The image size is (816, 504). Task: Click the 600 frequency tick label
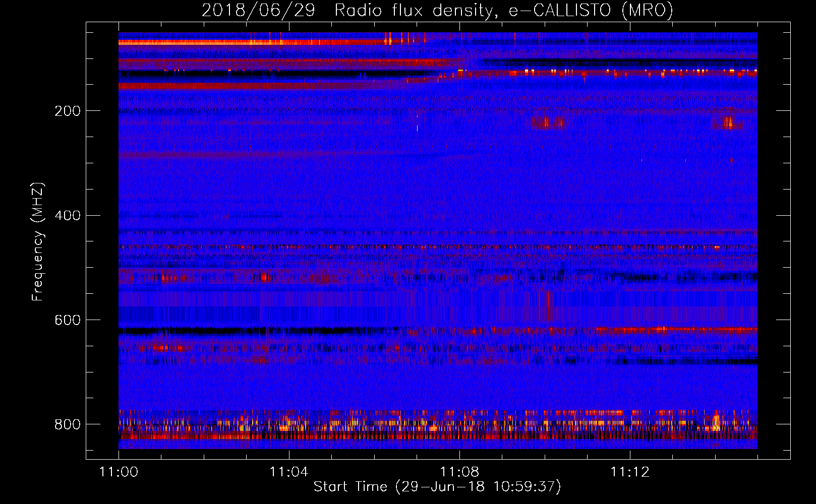(x=68, y=321)
